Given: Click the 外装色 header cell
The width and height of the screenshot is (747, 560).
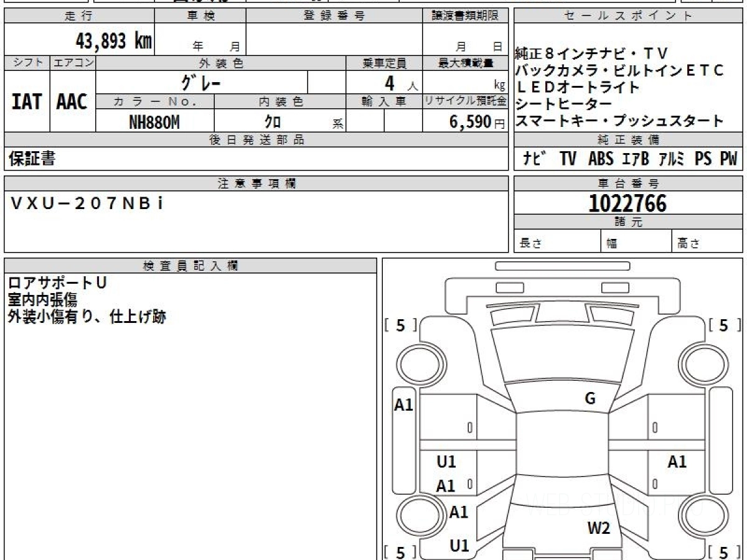Looking at the screenshot, I should click(x=222, y=63).
